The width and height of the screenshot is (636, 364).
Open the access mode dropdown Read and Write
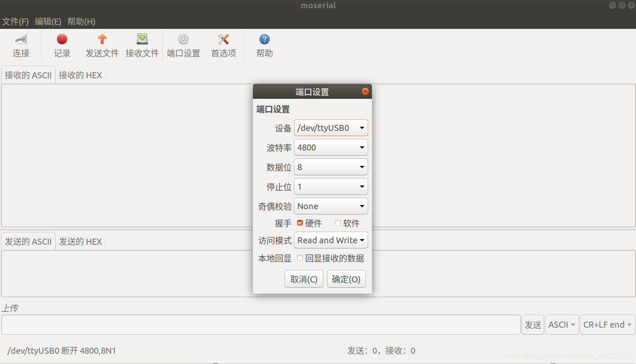[x=331, y=240]
